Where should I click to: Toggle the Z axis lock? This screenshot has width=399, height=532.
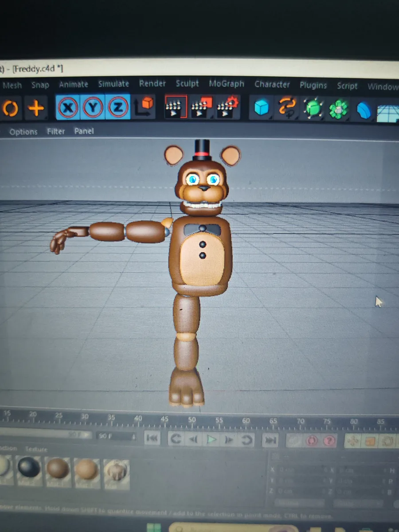point(119,107)
